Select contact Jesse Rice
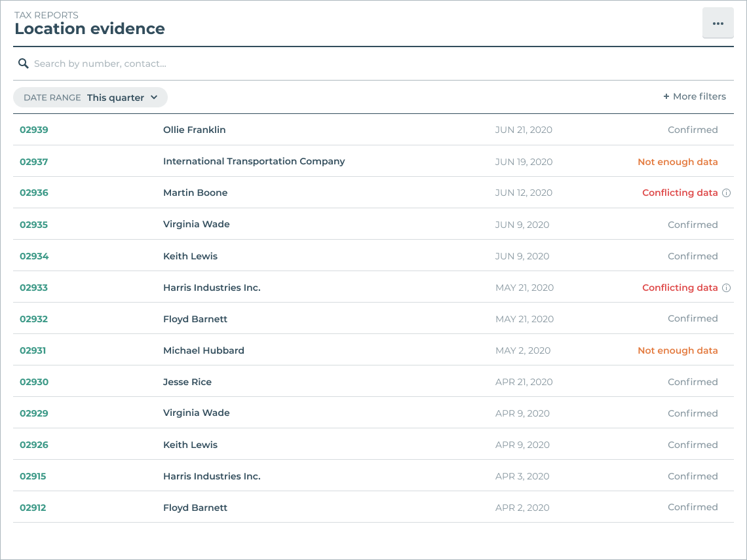This screenshot has width=747, height=560. click(187, 382)
